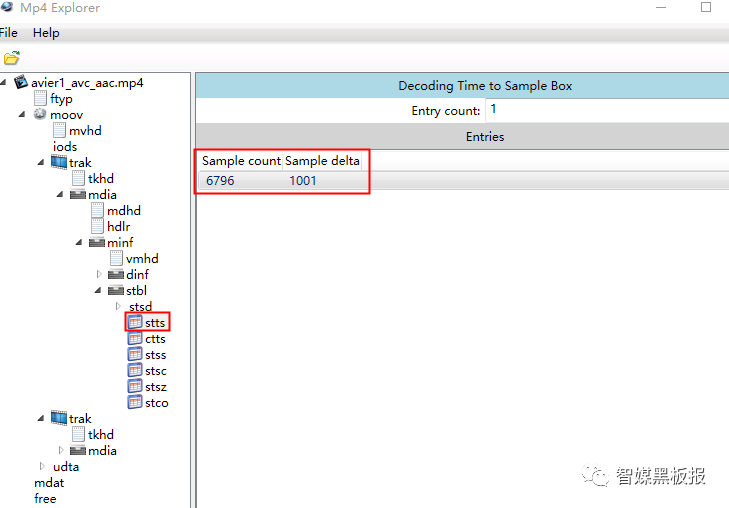Click the moov disc icon
The height and width of the screenshot is (508, 729).
tap(40, 114)
